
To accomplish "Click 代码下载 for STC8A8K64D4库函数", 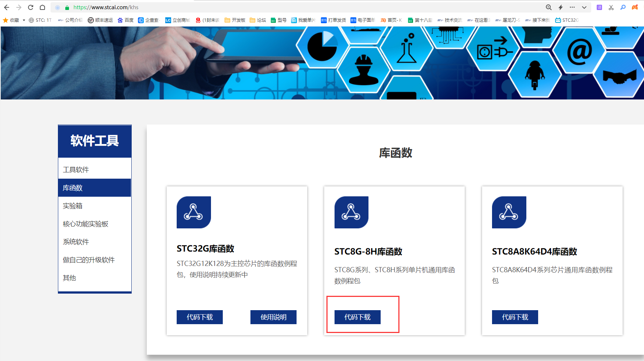I will tap(515, 317).
